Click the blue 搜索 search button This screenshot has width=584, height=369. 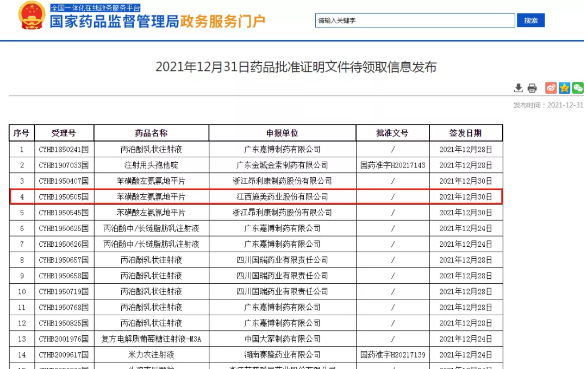tap(531, 20)
